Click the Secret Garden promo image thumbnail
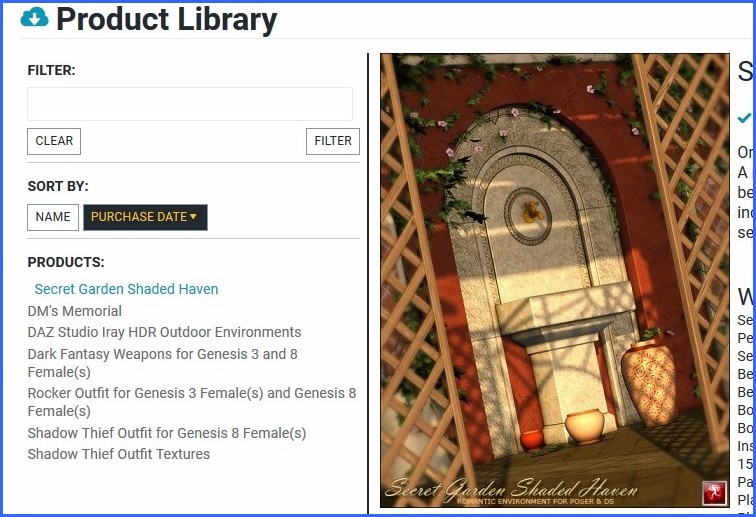Screen dimensions: 756x517 click(555, 280)
